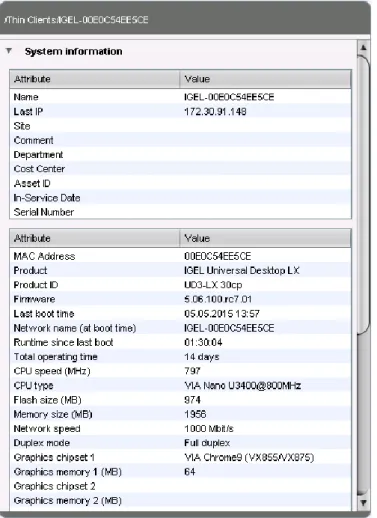This screenshot has width=377, height=518.
Task: Click the Serial Number value field
Action: tap(265, 212)
